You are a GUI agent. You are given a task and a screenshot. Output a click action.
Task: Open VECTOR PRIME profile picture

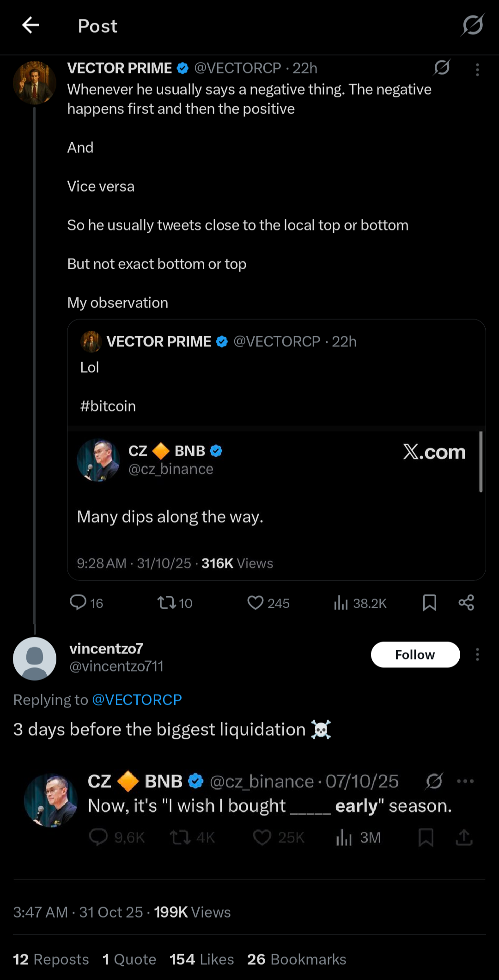tap(35, 83)
